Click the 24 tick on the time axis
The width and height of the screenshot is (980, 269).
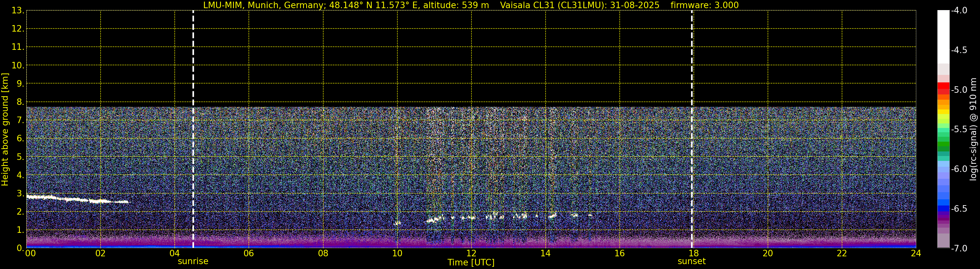point(916,253)
